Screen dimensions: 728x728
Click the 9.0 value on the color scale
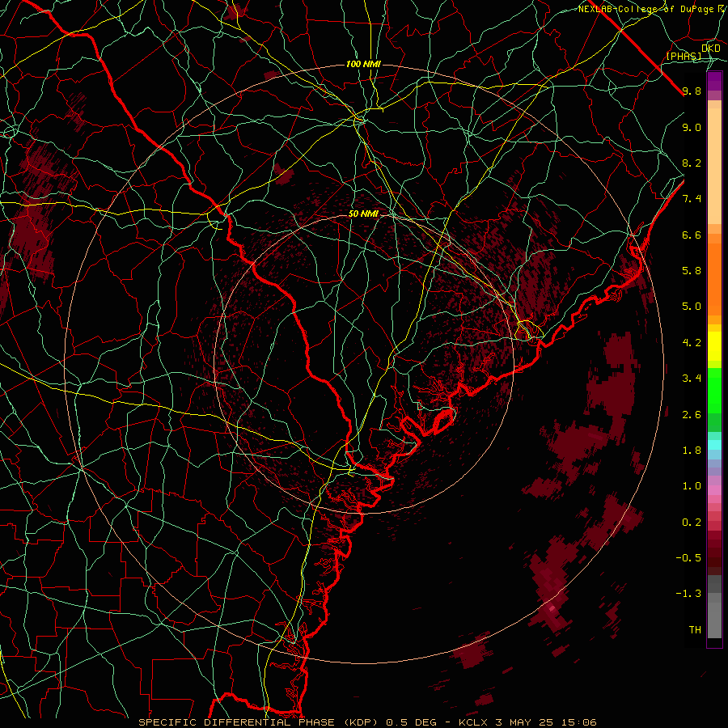click(x=692, y=127)
